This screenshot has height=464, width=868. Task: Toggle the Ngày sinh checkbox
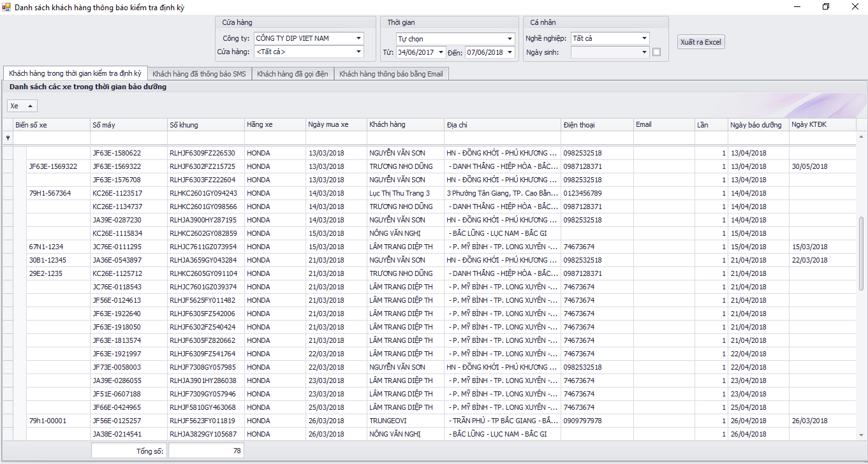[x=656, y=52]
